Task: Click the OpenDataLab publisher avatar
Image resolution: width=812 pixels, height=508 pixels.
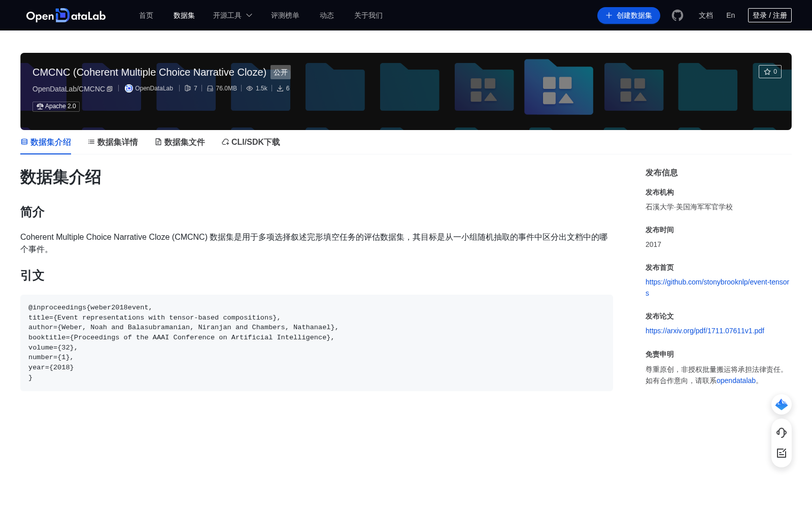Action: 129,88
